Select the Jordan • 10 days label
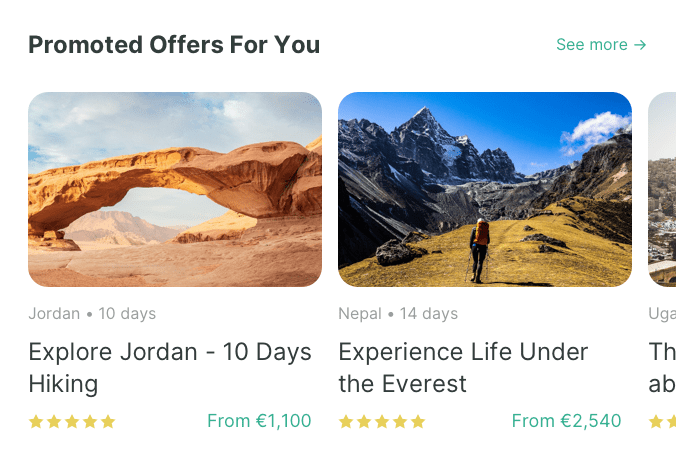Screen dimensions: 676x476 coord(92,314)
